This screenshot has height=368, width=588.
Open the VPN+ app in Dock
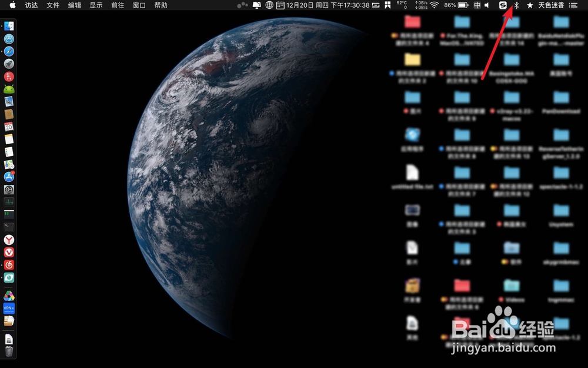[9, 309]
